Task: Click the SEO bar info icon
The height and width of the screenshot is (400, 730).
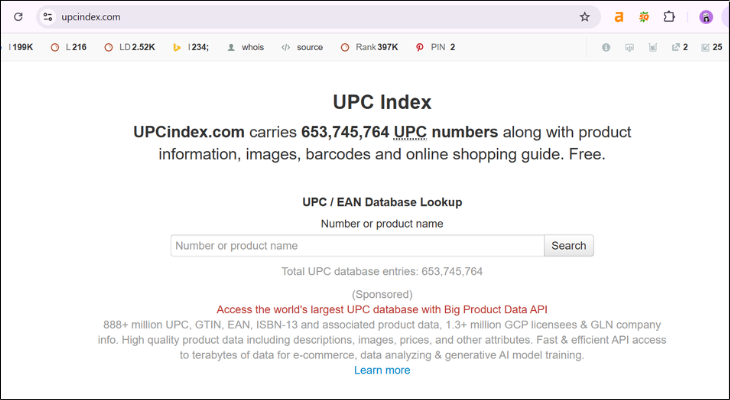Action: tap(606, 47)
